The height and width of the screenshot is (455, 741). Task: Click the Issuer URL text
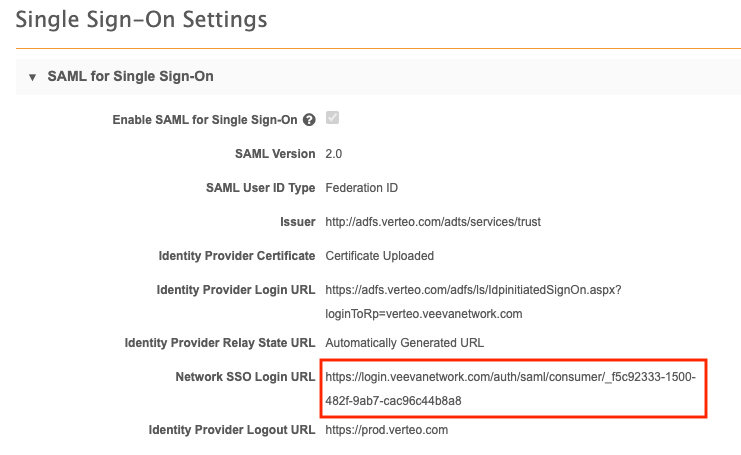(x=433, y=221)
